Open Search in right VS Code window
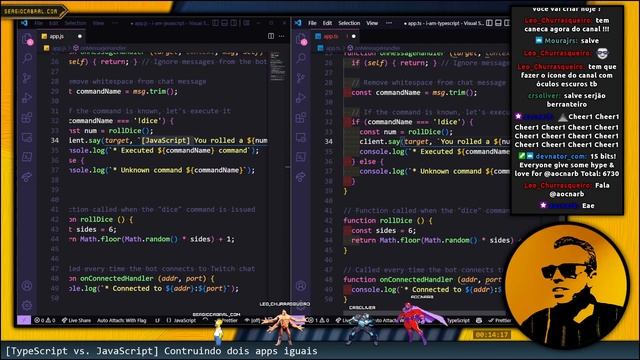The width and height of the screenshot is (640, 360). click(x=301, y=58)
